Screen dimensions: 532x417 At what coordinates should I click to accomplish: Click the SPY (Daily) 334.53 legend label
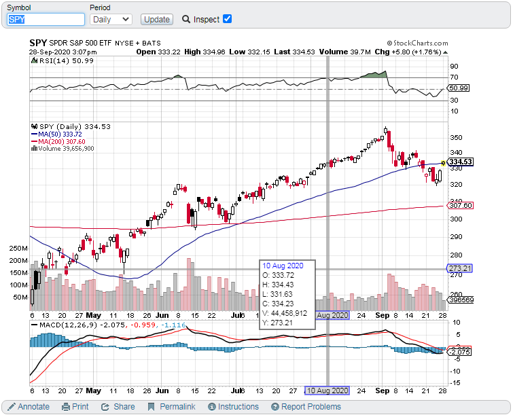point(75,127)
